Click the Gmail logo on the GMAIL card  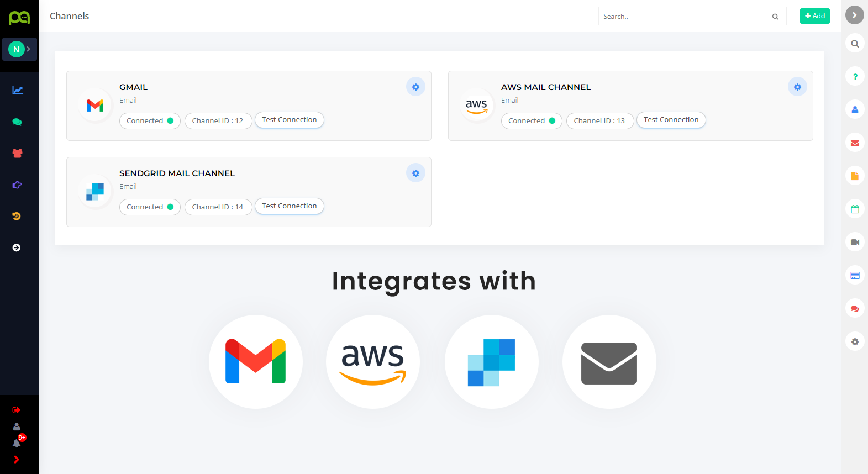pyautogui.click(x=95, y=105)
